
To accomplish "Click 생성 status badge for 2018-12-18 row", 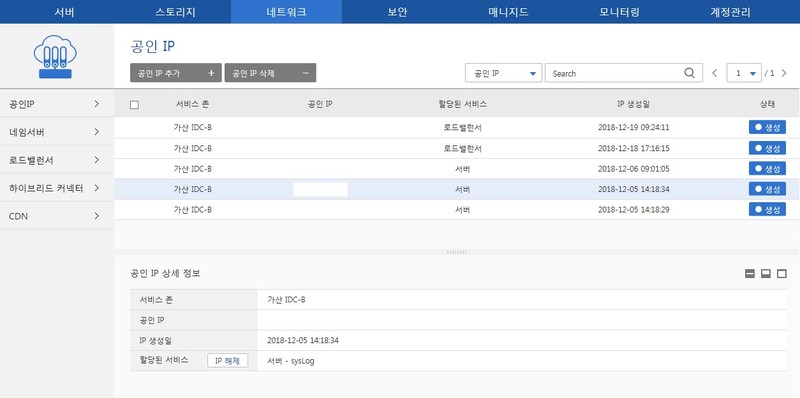I will [767, 148].
